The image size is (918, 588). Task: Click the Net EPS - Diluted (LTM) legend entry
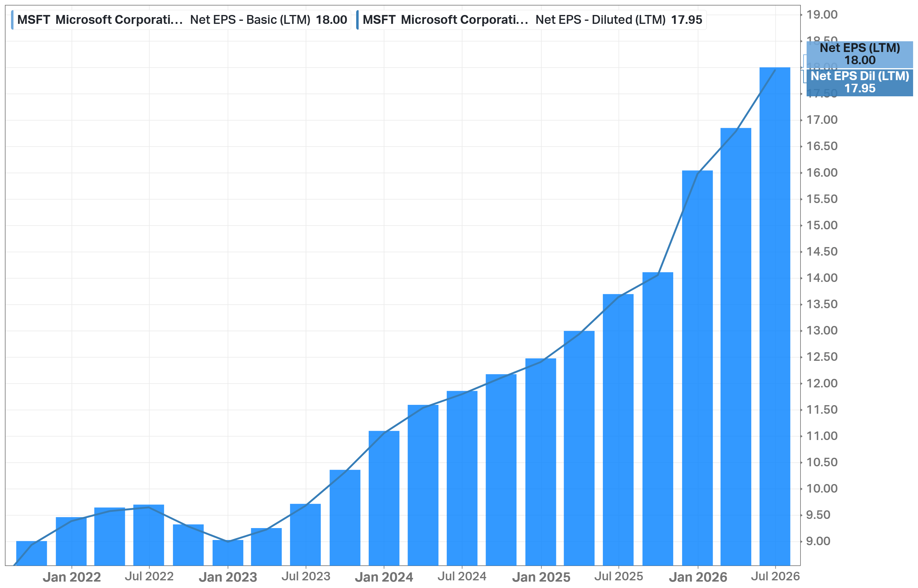click(531, 20)
